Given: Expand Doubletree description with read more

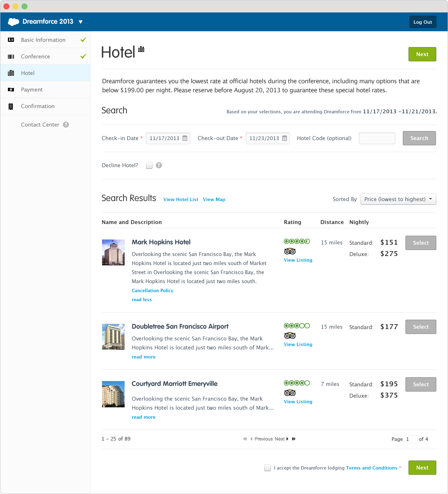Looking at the screenshot, I should coord(143,357).
